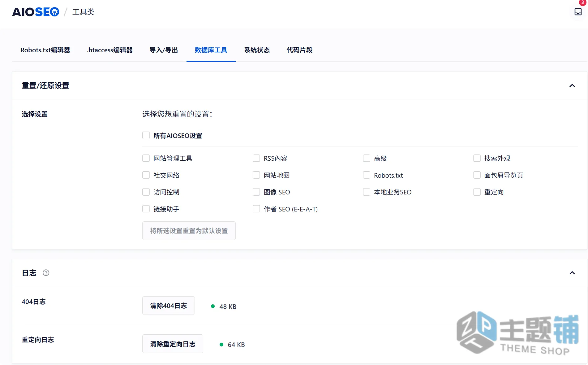Check the 访问控制 checkbox
The height and width of the screenshot is (365, 588).
[x=146, y=192]
